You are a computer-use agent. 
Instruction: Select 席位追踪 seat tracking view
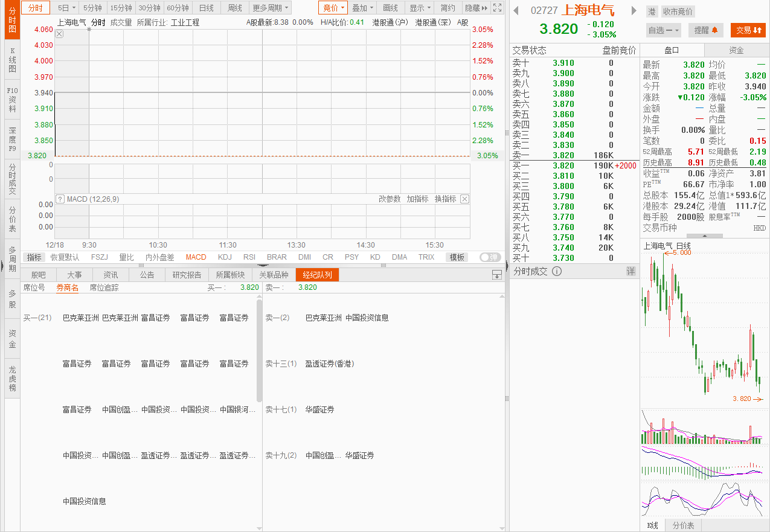pyautogui.click(x=104, y=287)
